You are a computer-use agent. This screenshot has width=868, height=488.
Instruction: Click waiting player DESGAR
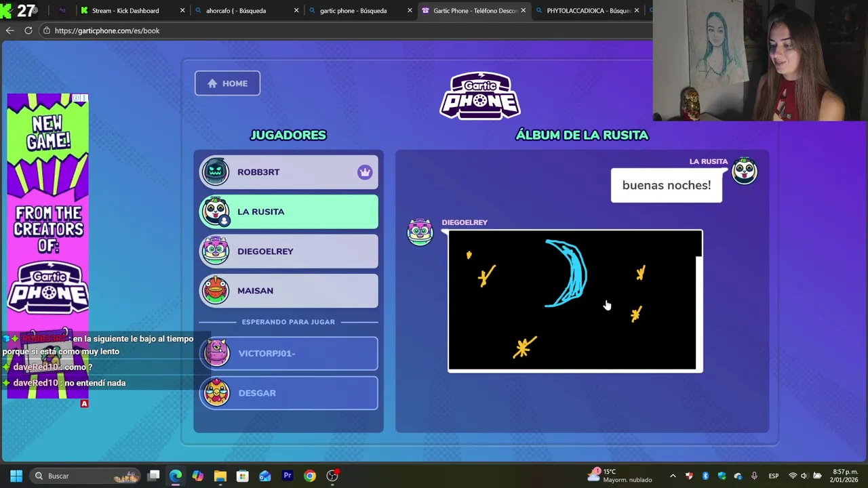(288, 393)
